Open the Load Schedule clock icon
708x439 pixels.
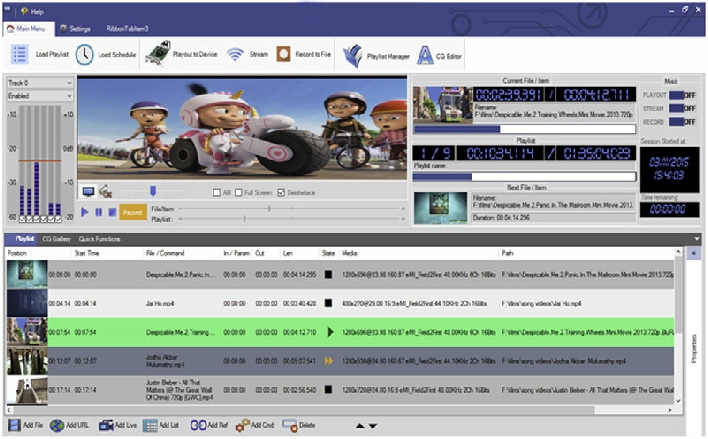click(84, 55)
